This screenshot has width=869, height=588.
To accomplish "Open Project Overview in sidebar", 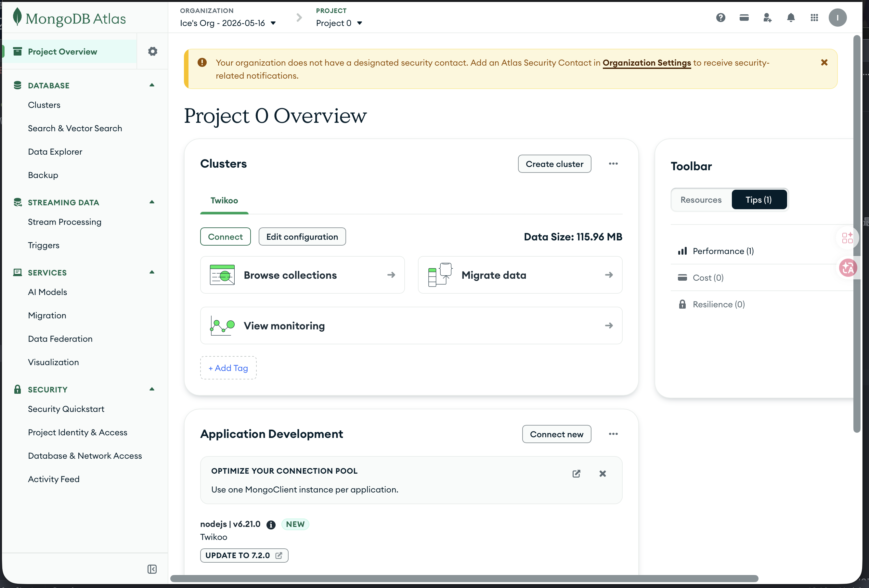I will point(70,51).
